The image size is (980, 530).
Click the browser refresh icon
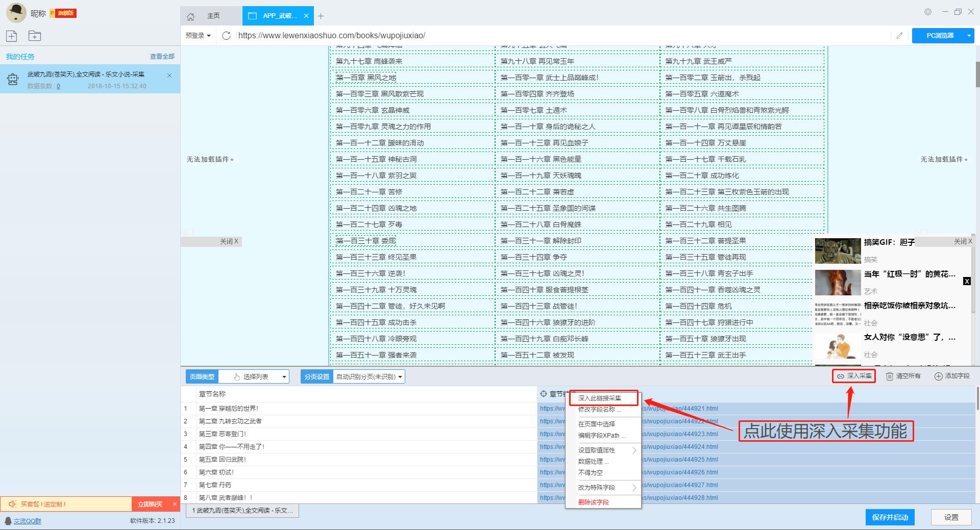pos(227,35)
